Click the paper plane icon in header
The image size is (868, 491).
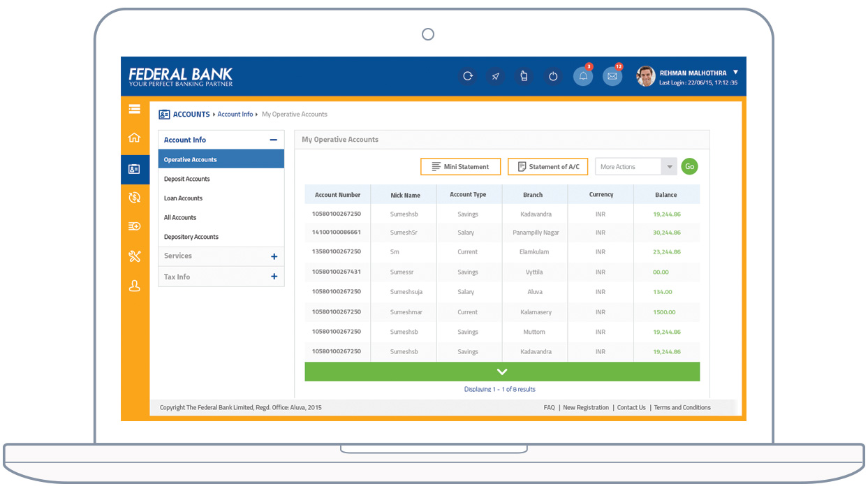click(496, 76)
